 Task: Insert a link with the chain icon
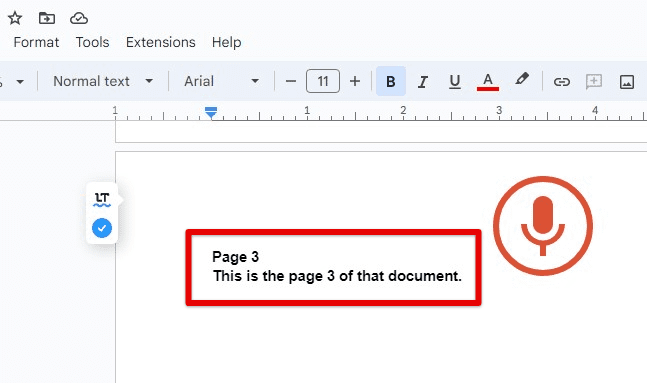562,82
